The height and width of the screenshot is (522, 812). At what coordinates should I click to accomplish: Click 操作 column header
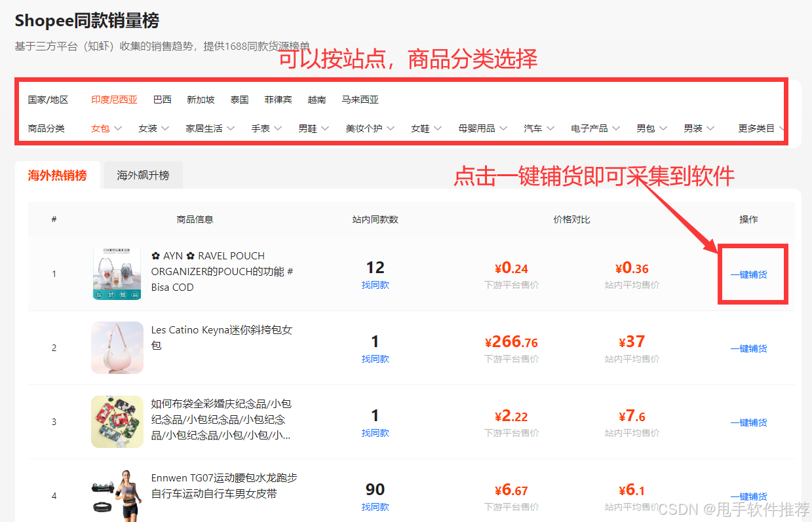(x=748, y=219)
